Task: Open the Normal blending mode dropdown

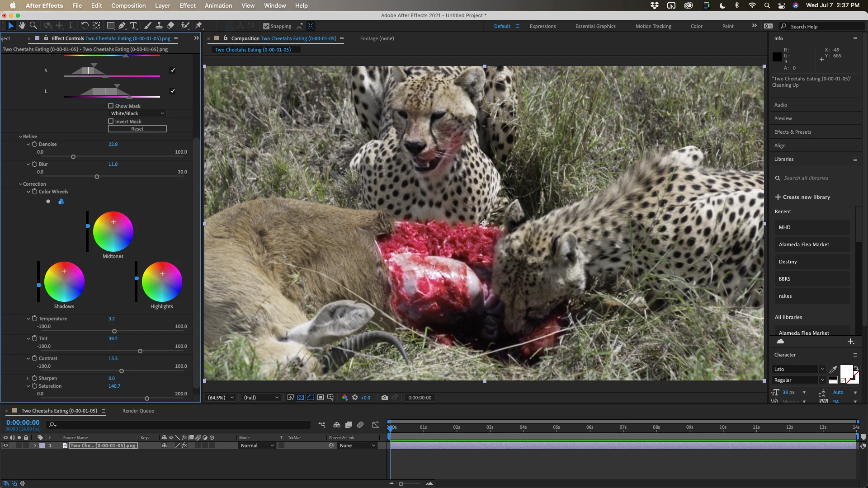Action: pyautogui.click(x=257, y=446)
